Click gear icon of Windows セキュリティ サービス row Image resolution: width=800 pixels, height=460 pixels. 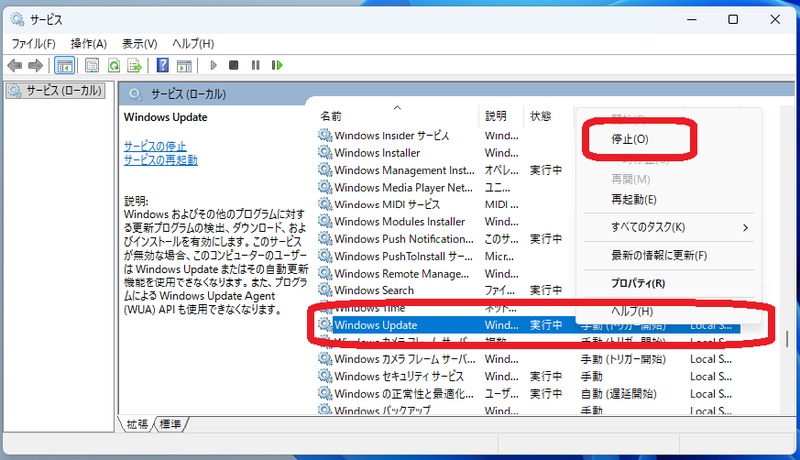click(325, 376)
